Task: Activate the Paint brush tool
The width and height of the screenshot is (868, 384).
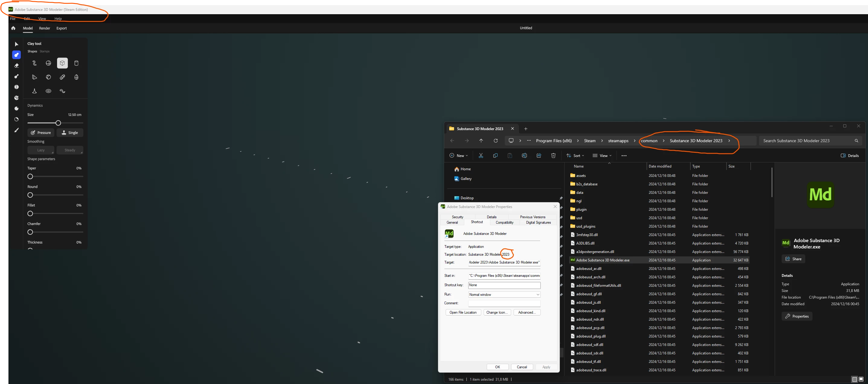Action: click(x=16, y=130)
